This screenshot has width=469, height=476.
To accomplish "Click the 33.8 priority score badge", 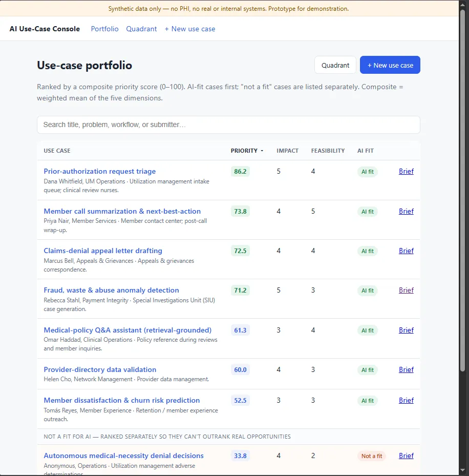I will click(x=240, y=456).
